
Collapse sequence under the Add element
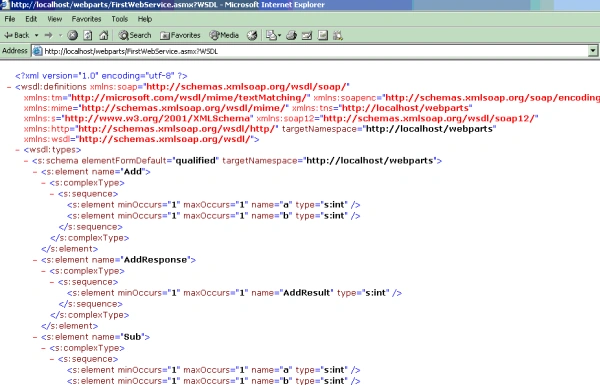52,194
